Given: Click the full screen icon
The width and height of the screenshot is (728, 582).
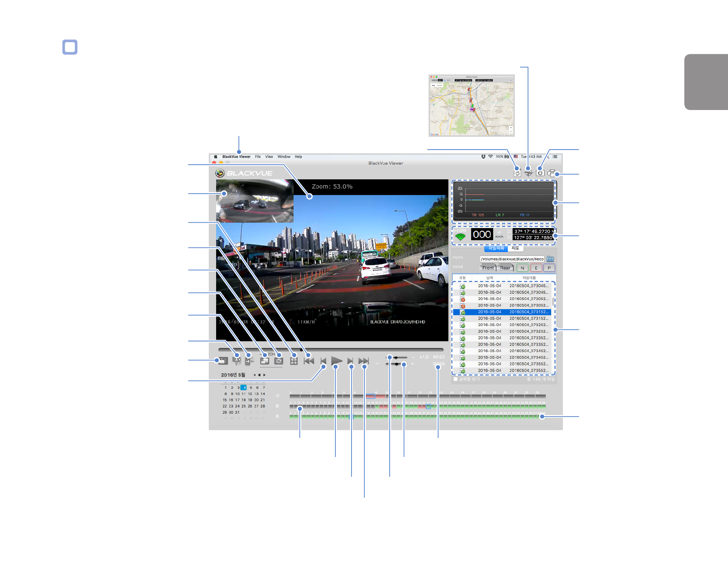Looking at the screenshot, I should [294, 361].
